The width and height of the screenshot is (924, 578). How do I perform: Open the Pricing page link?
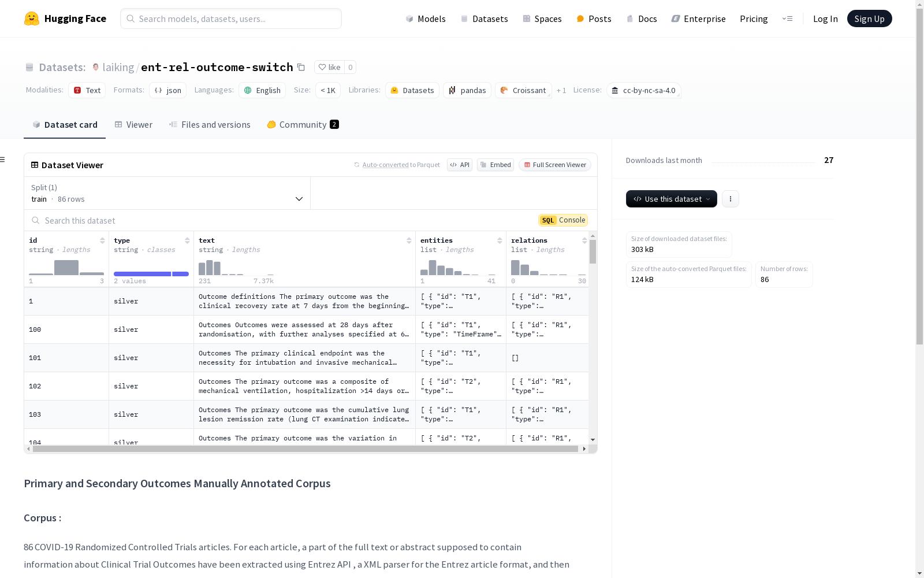[x=754, y=18]
